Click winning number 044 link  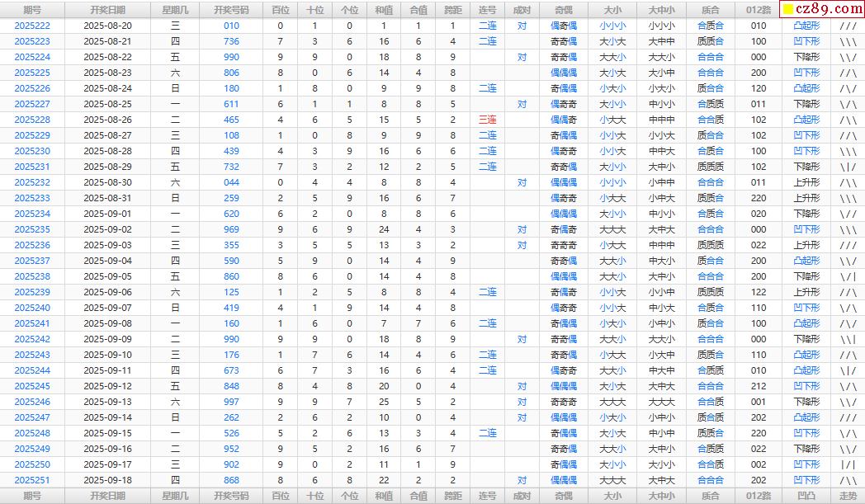click(231, 182)
